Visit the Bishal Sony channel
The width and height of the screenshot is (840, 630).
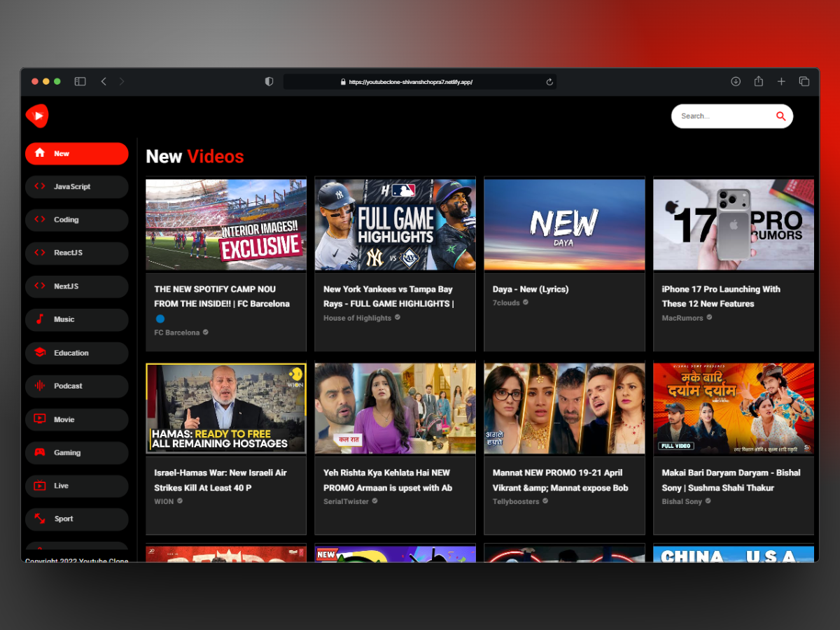pos(682,501)
